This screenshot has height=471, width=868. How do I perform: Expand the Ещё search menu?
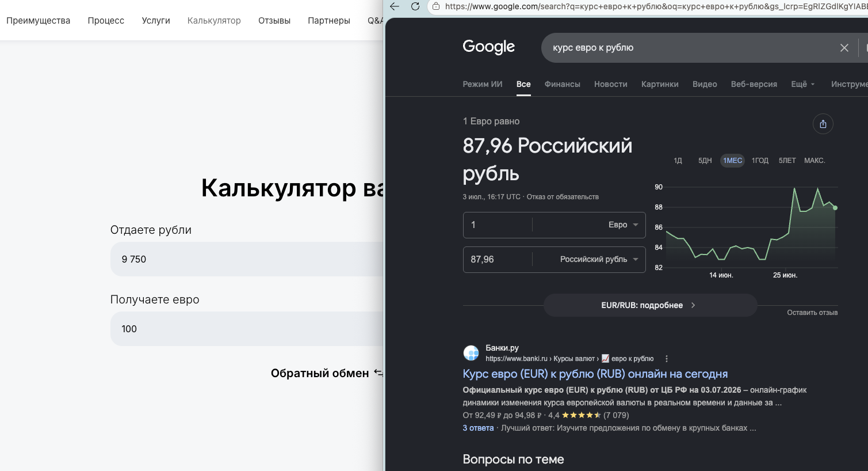pos(803,84)
